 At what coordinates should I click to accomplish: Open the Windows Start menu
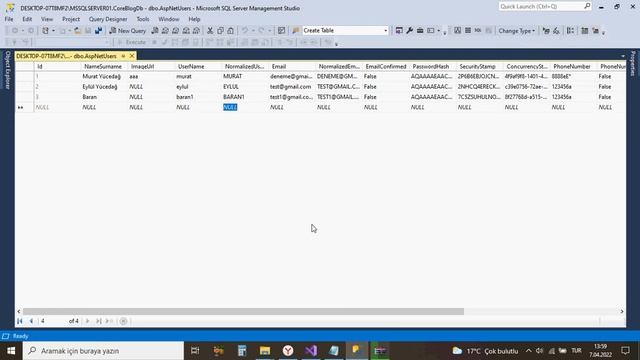[x=11, y=351]
